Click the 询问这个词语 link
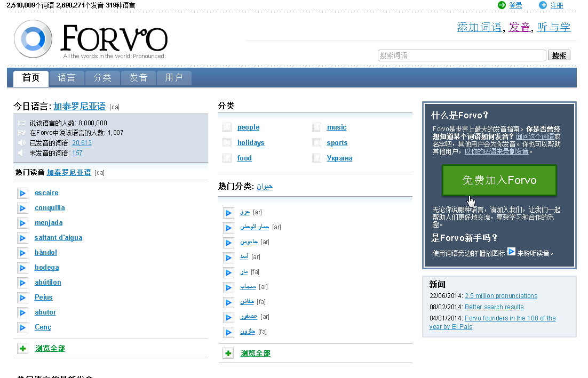The width and height of the screenshot is (588, 378). 535,136
